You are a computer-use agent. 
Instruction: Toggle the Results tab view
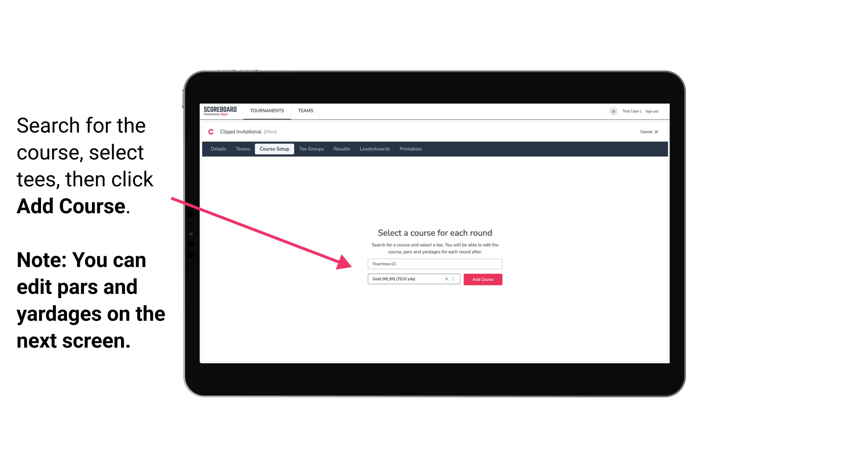coord(341,149)
